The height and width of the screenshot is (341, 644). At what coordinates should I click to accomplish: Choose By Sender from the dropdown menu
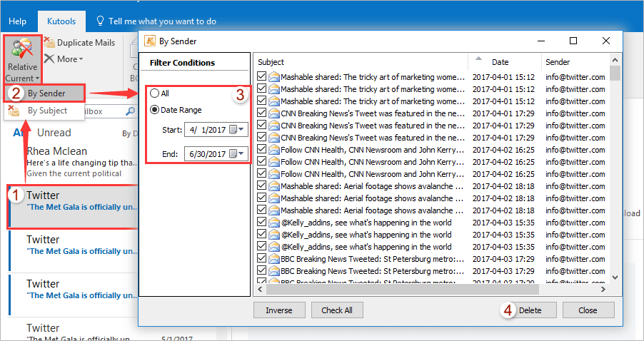tap(48, 92)
